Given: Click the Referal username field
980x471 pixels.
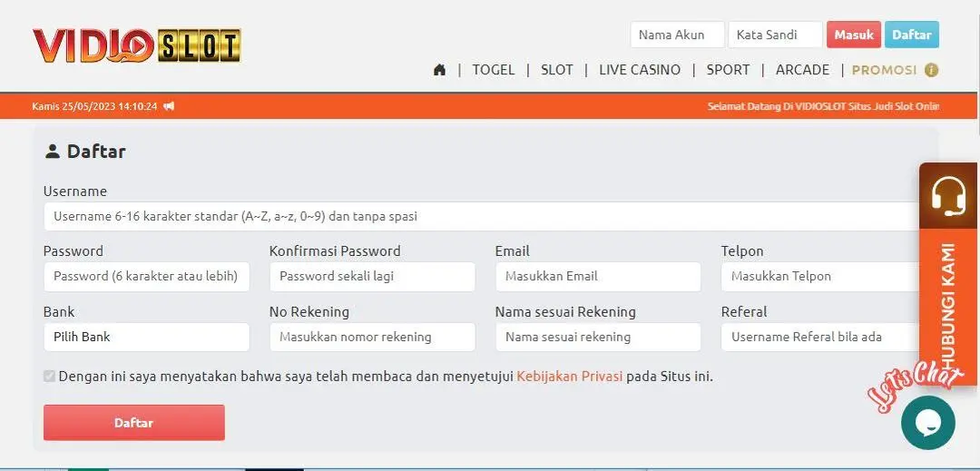Looking at the screenshot, I should pyautogui.click(x=820, y=337).
